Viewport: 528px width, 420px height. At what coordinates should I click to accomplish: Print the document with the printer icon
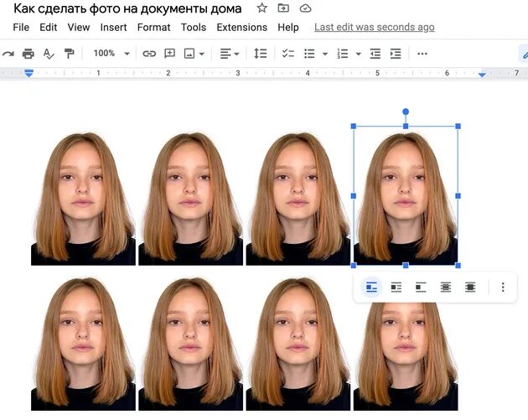(x=28, y=54)
